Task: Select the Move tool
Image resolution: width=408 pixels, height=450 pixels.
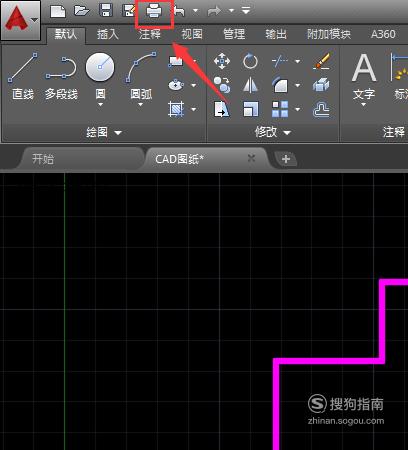Action: click(222, 61)
